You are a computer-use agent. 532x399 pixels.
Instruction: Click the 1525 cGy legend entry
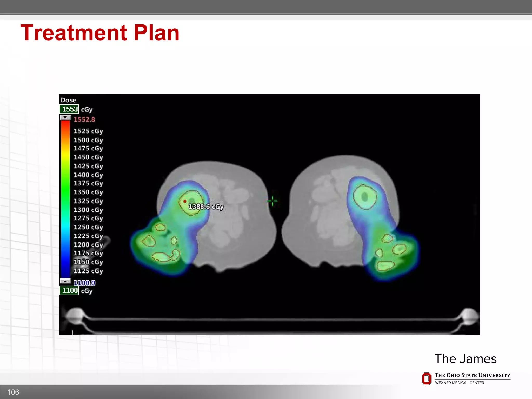[x=88, y=131]
